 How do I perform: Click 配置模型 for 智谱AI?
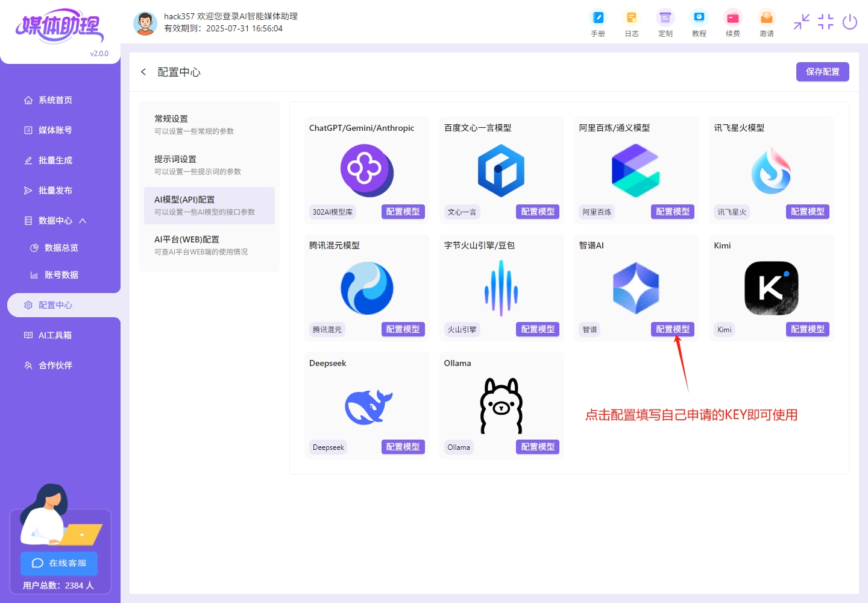pyautogui.click(x=673, y=329)
